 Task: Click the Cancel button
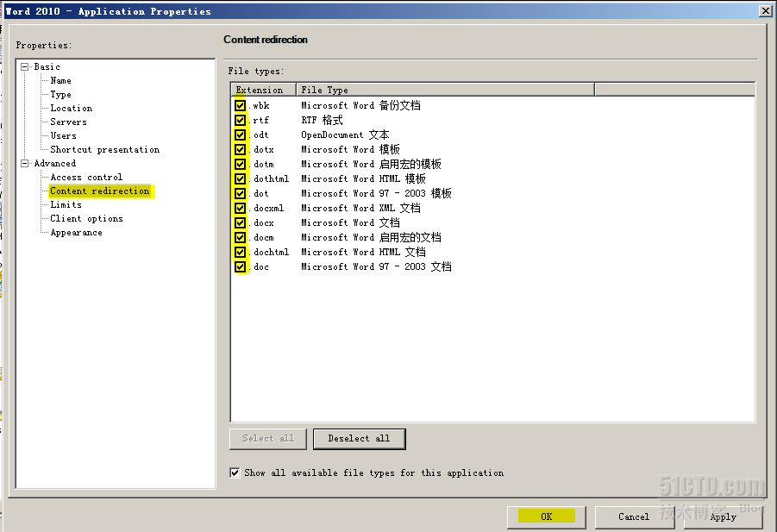634,516
